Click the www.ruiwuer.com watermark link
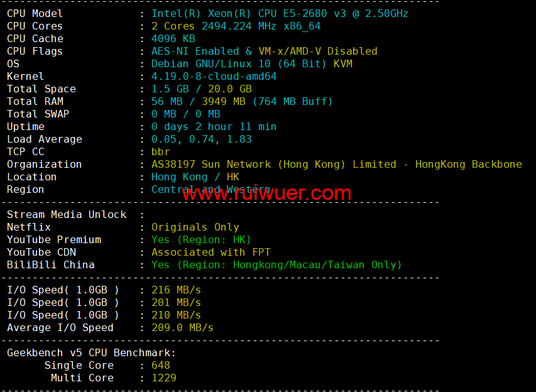 click(266, 193)
